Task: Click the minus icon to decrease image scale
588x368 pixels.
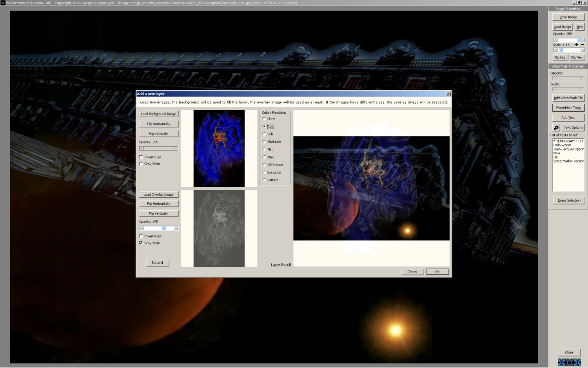Action: pyautogui.click(x=583, y=45)
